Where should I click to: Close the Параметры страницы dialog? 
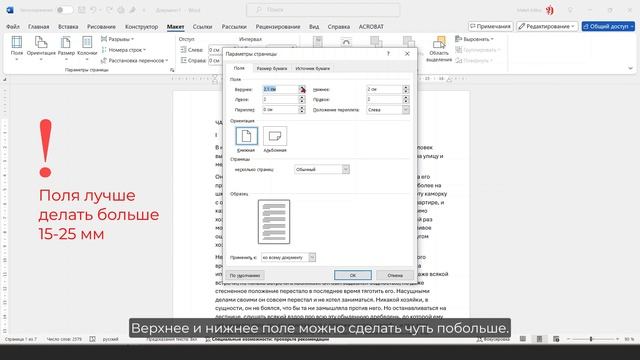pyautogui.click(x=407, y=53)
